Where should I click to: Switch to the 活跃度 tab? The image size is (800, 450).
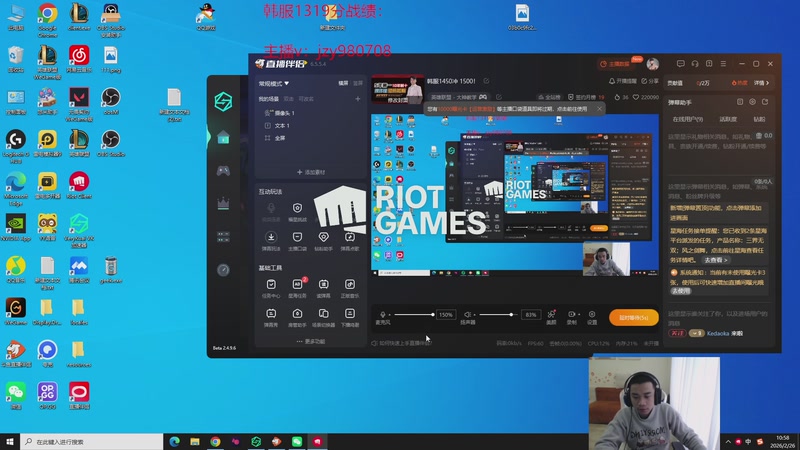728,119
